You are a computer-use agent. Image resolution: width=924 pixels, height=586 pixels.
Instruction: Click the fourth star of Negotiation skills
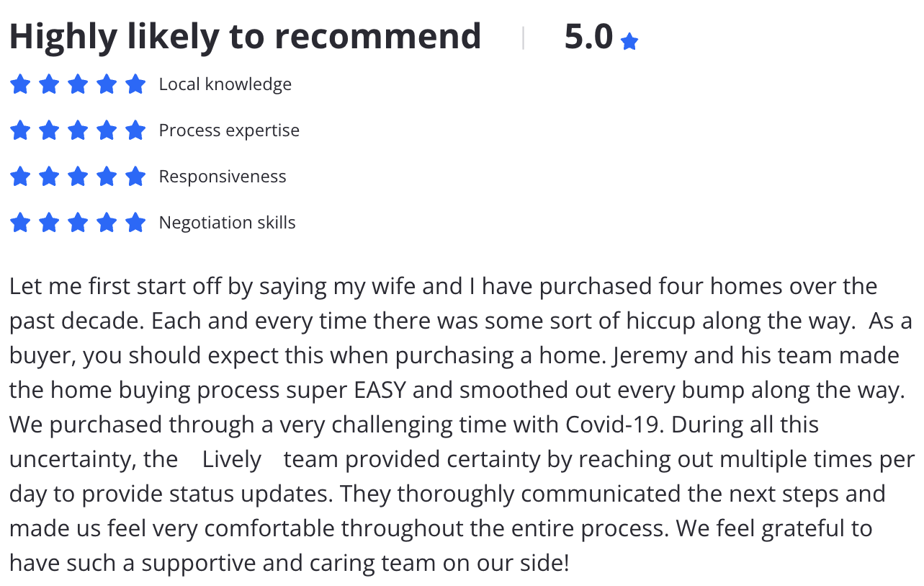click(107, 223)
